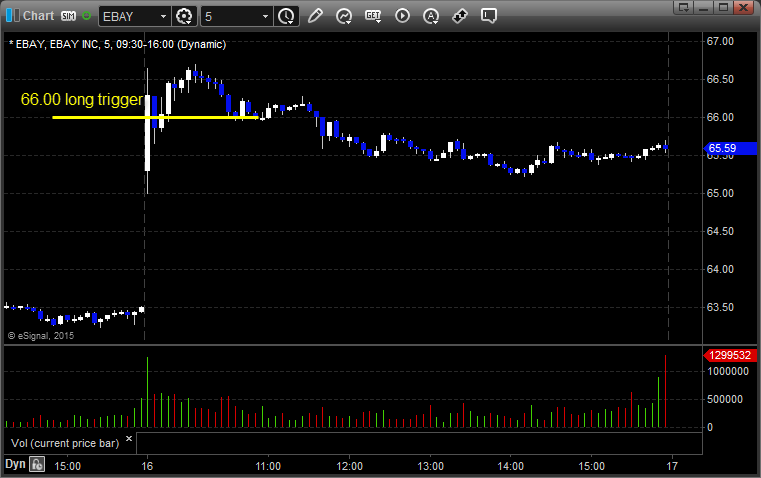Screen dimensions: 761x478
Task: Open the time template clock menu
Action: click(x=286, y=16)
